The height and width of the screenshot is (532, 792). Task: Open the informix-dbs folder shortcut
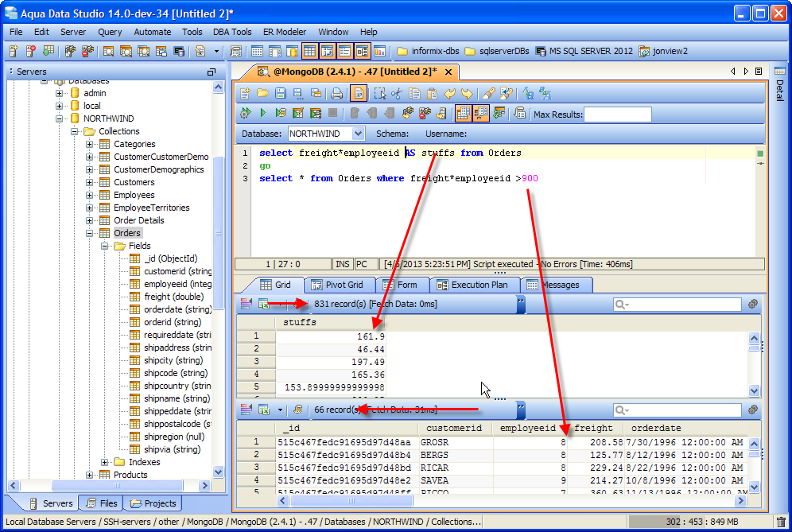click(x=428, y=51)
